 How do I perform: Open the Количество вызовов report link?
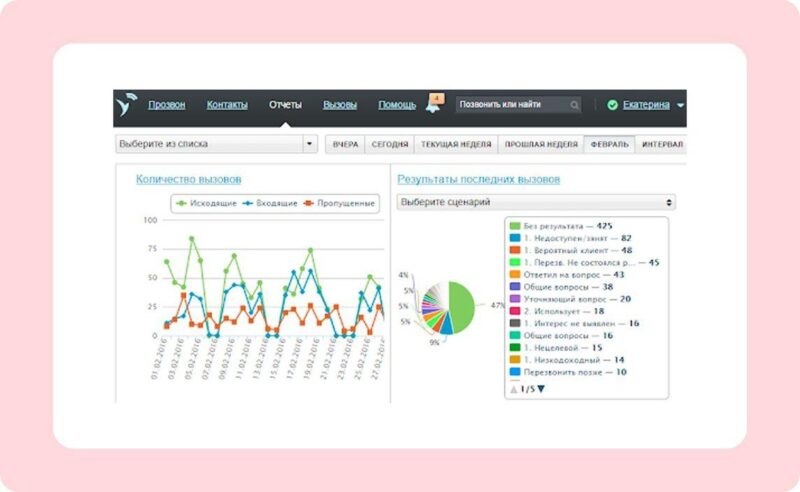(x=188, y=179)
